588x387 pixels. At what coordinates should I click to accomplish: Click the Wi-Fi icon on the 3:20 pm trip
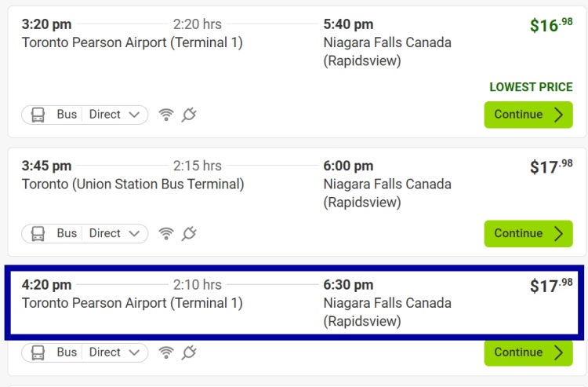click(x=165, y=115)
